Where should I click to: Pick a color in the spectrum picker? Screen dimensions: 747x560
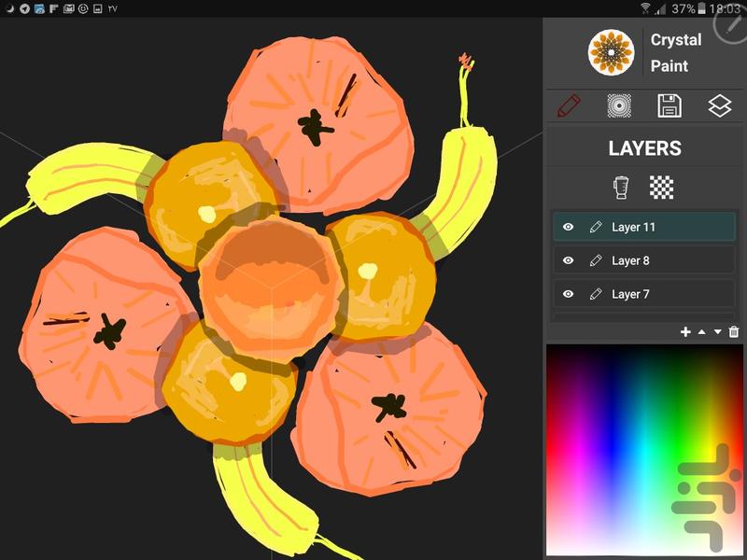tap(644, 450)
